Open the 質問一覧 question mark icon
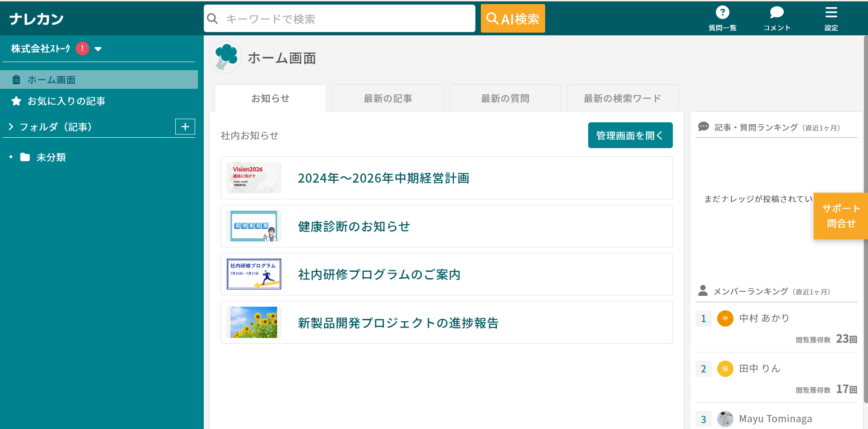The height and width of the screenshot is (429, 868). pyautogui.click(x=722, y=13)
